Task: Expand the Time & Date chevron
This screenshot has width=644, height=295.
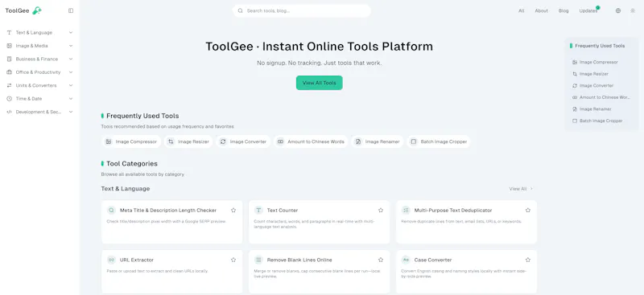Action: click(x=71, y=99)
